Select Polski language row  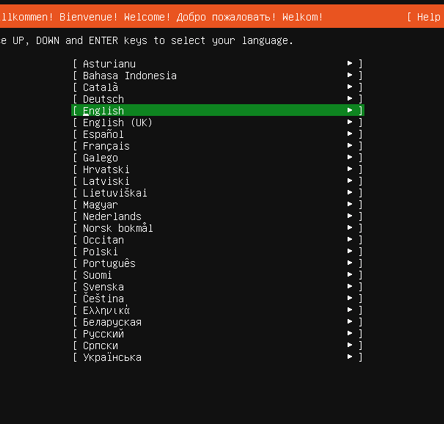click(x=218, y=252)
